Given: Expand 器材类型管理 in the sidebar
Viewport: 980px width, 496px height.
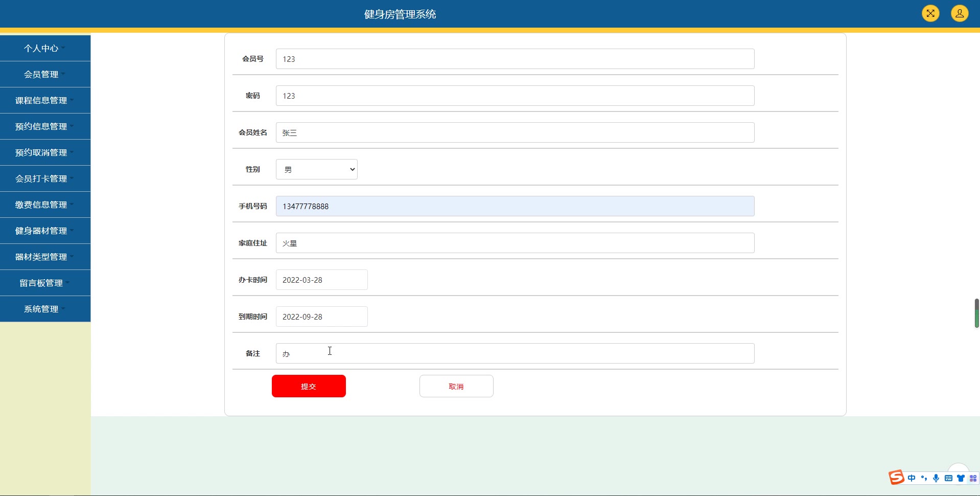Looking at the screenshot, I should (45, 257).
